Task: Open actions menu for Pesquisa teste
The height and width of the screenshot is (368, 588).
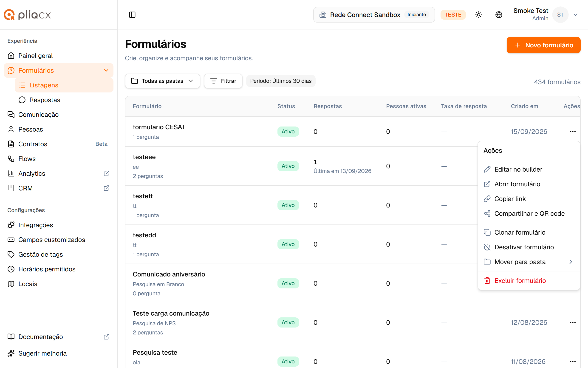Action: coord(572,361)
